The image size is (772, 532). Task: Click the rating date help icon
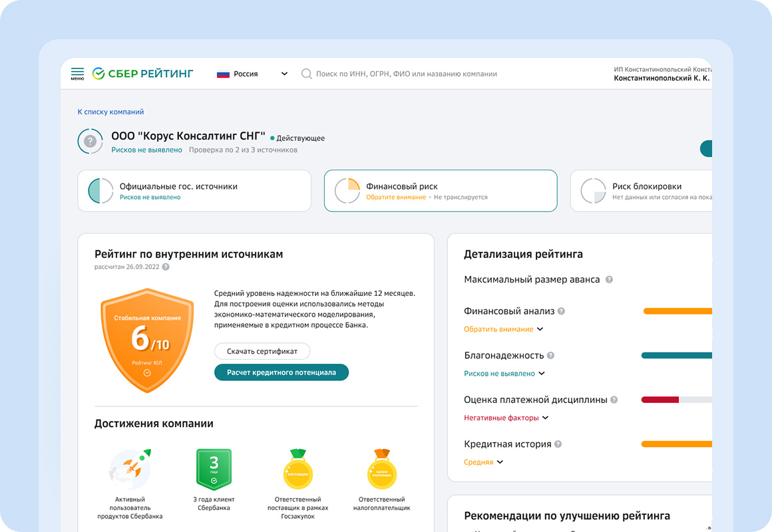pyautogui.click(x=166, y=267)
